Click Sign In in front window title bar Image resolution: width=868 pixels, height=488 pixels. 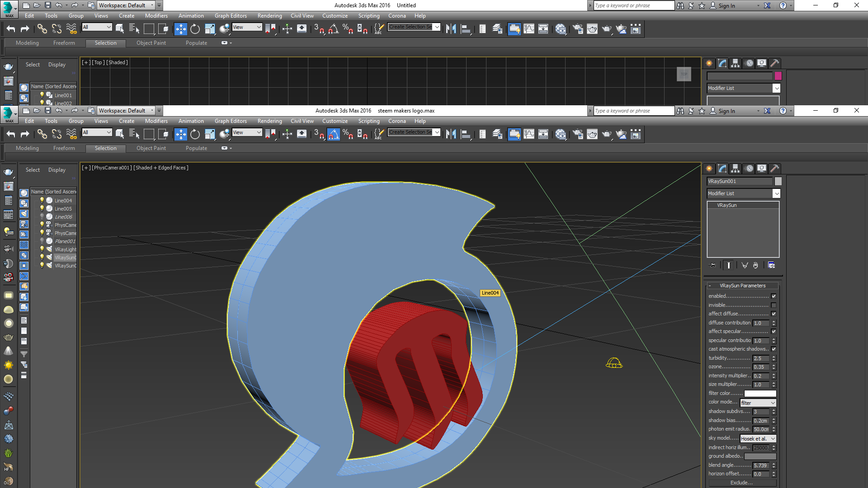pos(726,111)
